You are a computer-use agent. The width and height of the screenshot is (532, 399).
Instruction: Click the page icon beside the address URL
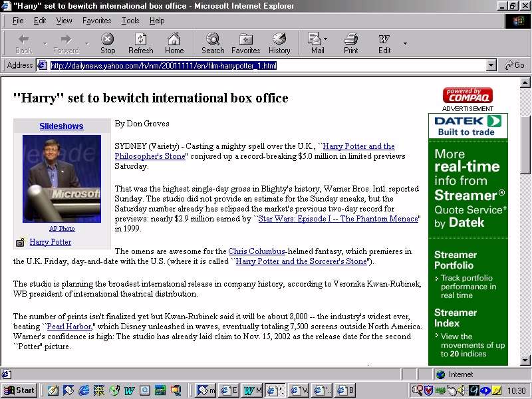pos(42,65)
